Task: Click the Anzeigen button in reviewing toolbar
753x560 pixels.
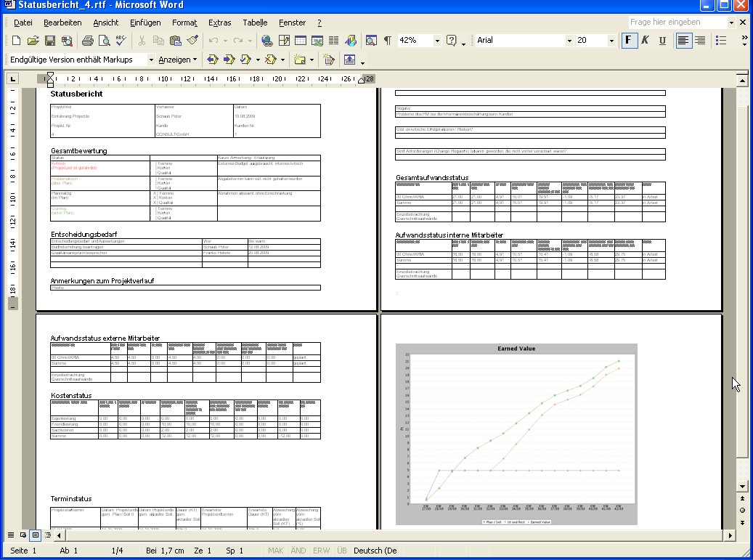Action: click(177, 60)
